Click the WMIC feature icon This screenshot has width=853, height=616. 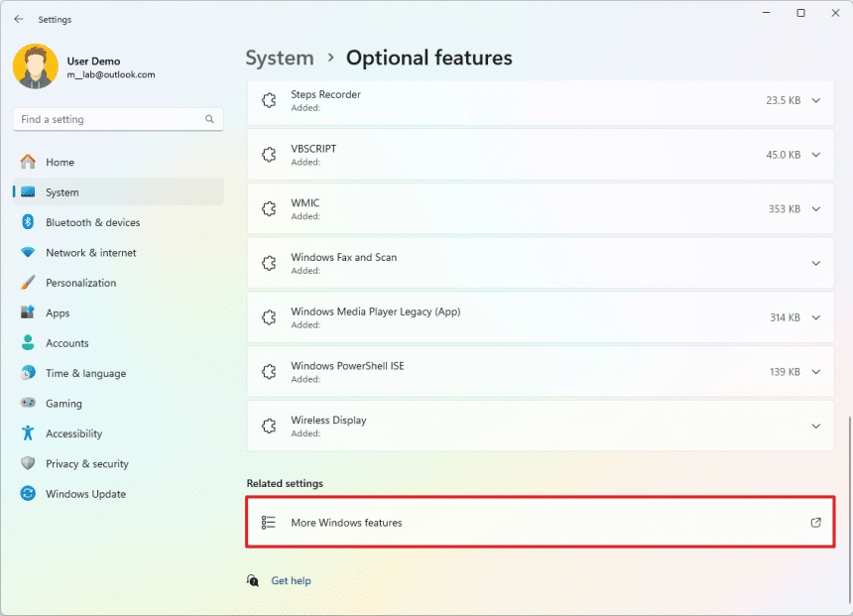point(269,209)
